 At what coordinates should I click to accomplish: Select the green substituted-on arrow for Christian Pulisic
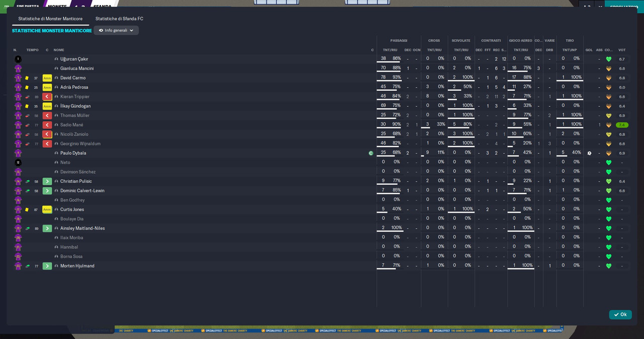tap(47, 181)
